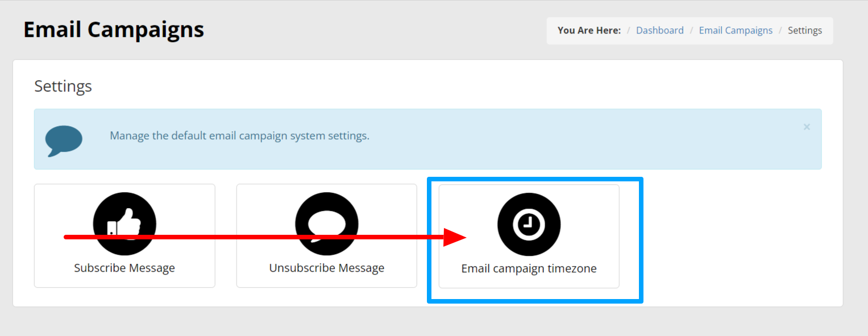Click the 'You Are Here:' label
868x336 pixels.
pos(589,31)
